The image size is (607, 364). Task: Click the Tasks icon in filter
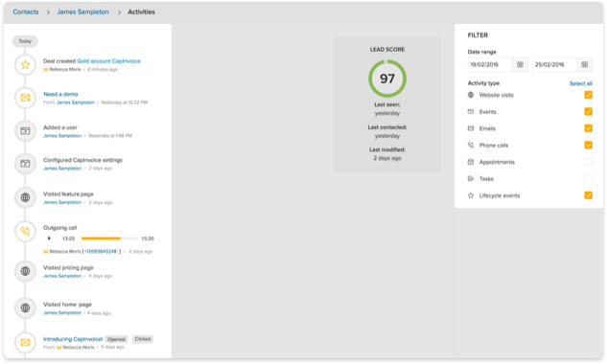click(471, 179)
